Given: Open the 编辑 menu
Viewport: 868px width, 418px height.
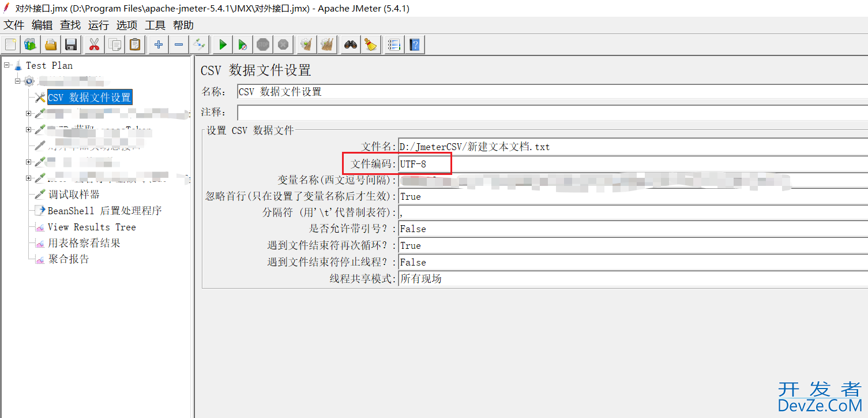Looking at the screenshot, I should (x=42, y=25).
